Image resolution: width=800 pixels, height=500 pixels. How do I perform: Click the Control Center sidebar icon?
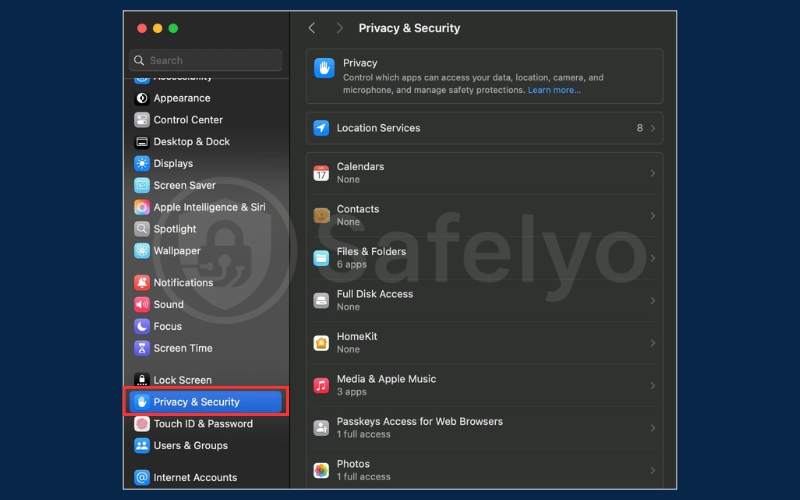(142, 120)
